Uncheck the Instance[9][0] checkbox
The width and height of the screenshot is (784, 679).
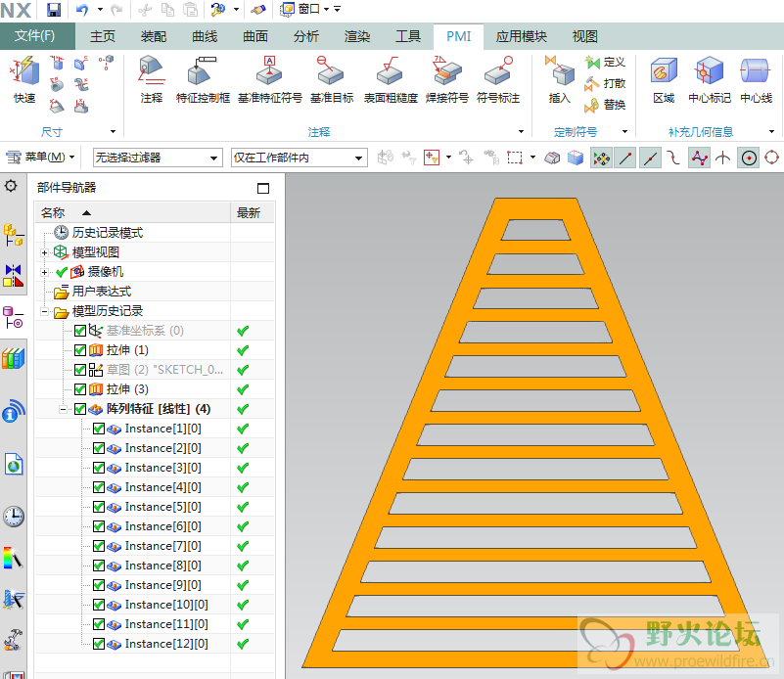(99, 585)
